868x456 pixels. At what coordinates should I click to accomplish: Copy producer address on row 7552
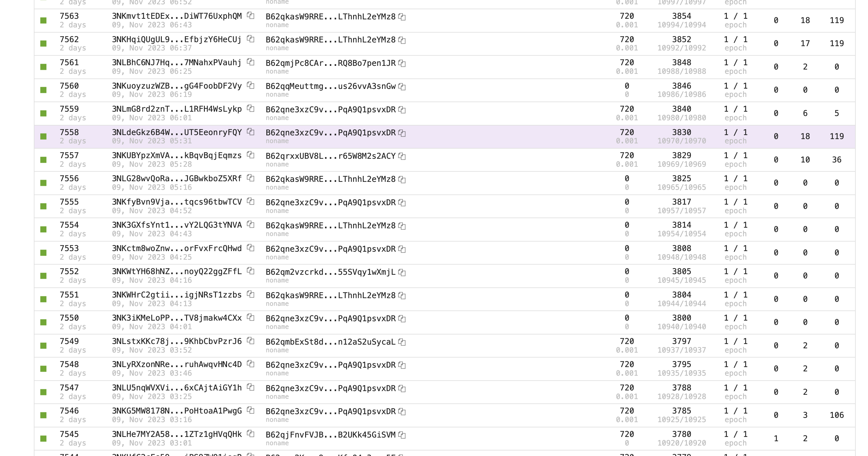[401, 272]
